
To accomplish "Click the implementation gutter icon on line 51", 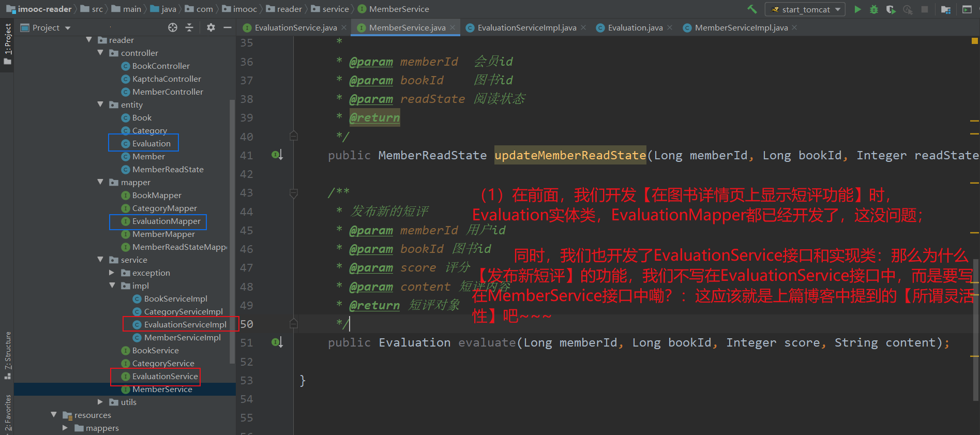I will tap(277, 342).
